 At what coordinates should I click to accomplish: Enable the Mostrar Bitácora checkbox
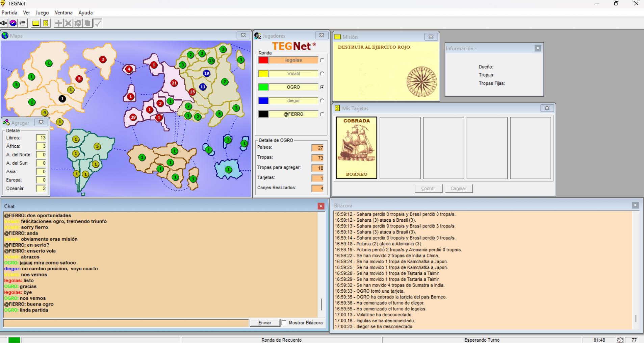(284, 323)
